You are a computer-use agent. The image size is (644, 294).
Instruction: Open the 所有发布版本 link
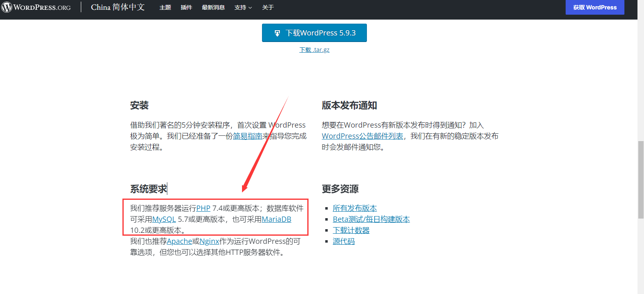(x=355, y=208)
